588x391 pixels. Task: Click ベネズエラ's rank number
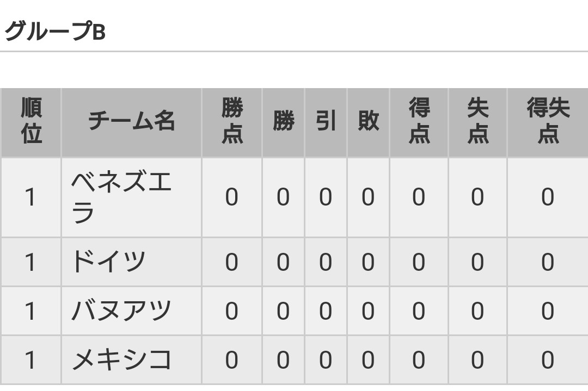click(30, 197)
